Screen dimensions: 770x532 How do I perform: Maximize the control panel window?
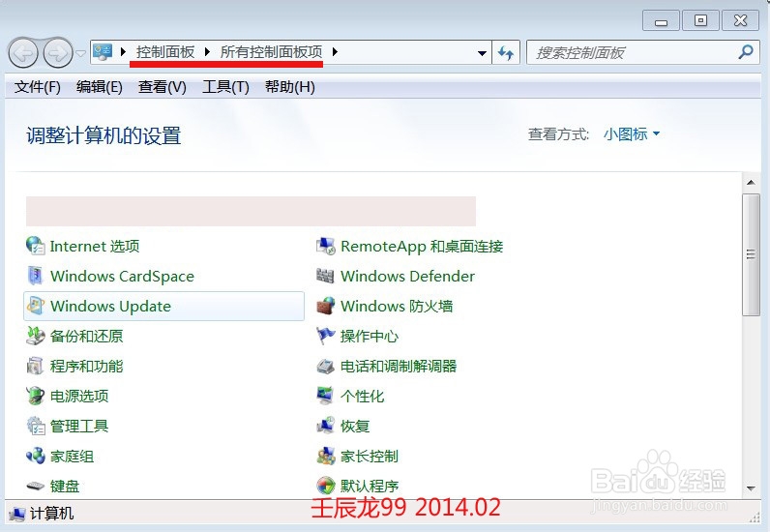coord(700,20)
